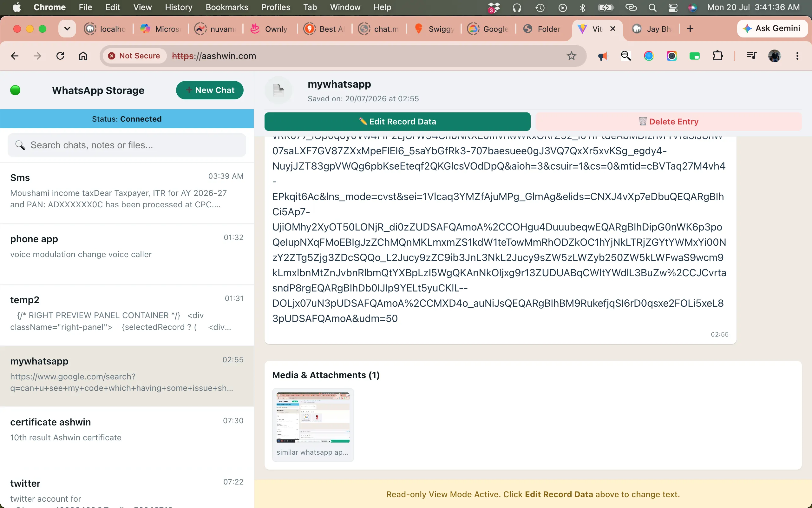Focus the search chats, notes or files field
The width and height of the screenshot is (812, 508).
click(x=127, y=145)
